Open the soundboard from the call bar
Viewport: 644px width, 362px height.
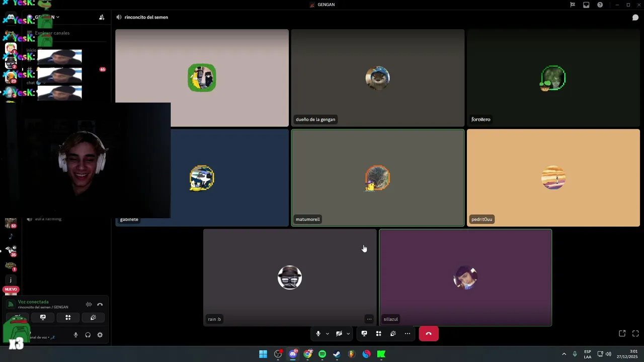point(393,333)
